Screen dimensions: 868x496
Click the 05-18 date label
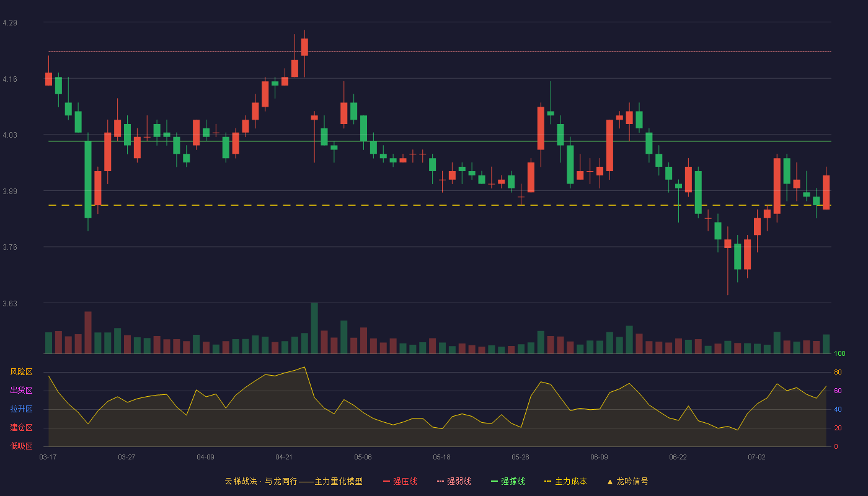(441, 457)
